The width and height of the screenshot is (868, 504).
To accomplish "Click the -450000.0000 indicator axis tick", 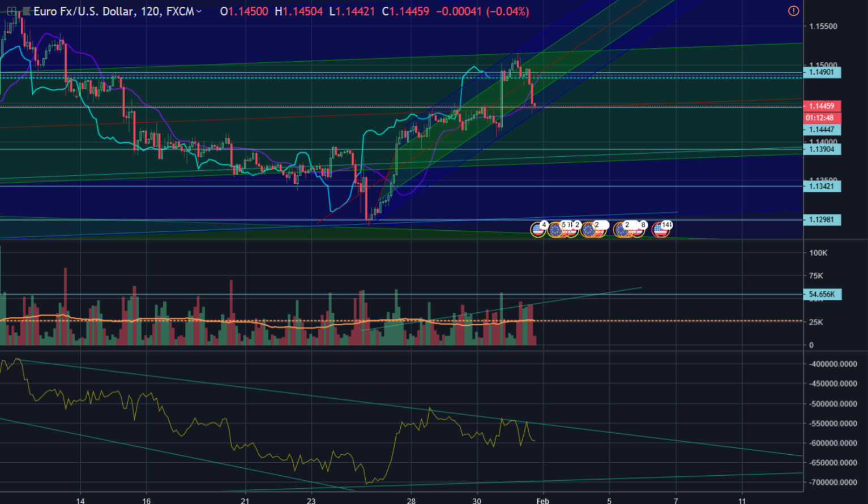I will 833,384.
